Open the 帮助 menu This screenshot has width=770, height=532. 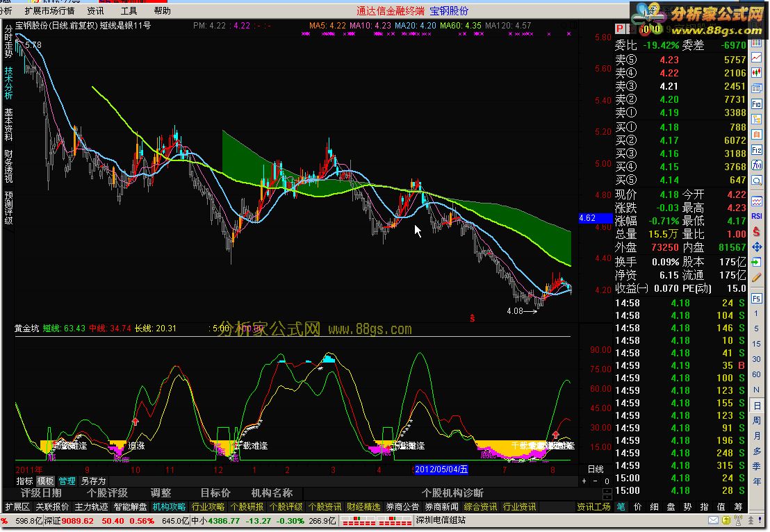(162, 11)
